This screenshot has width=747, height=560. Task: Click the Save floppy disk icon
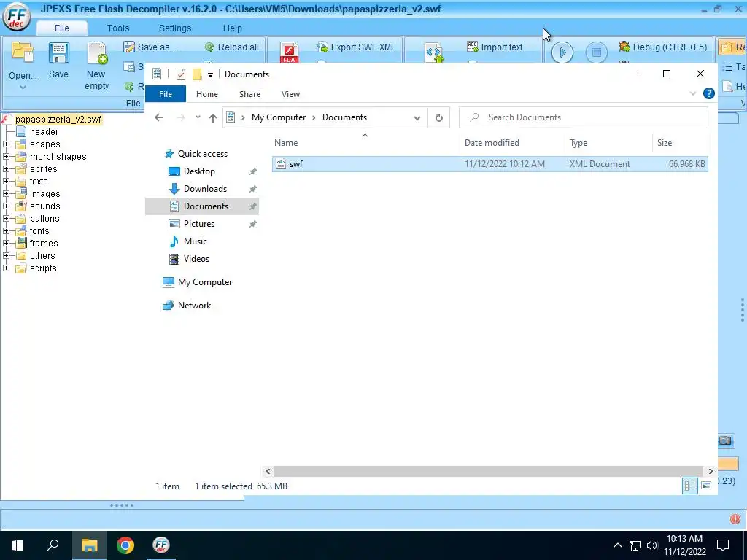click(x=58, y=53)
